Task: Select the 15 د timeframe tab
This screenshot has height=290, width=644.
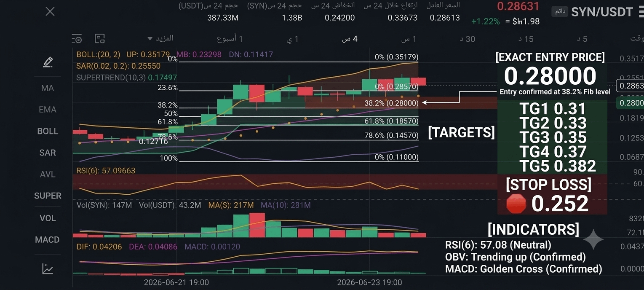Action: coord(526,39)
